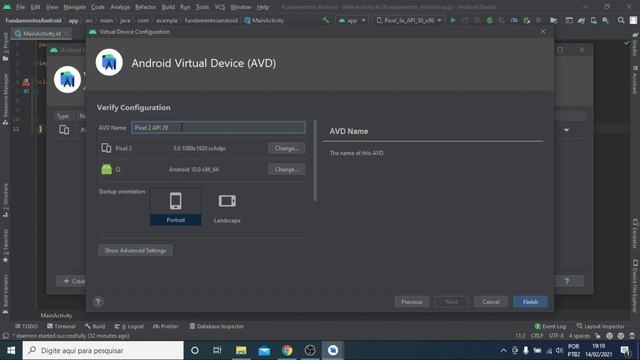Open the Pixel_3a_API_30_x86 device dropdown

pyautogui.click(x=409, y=20)
